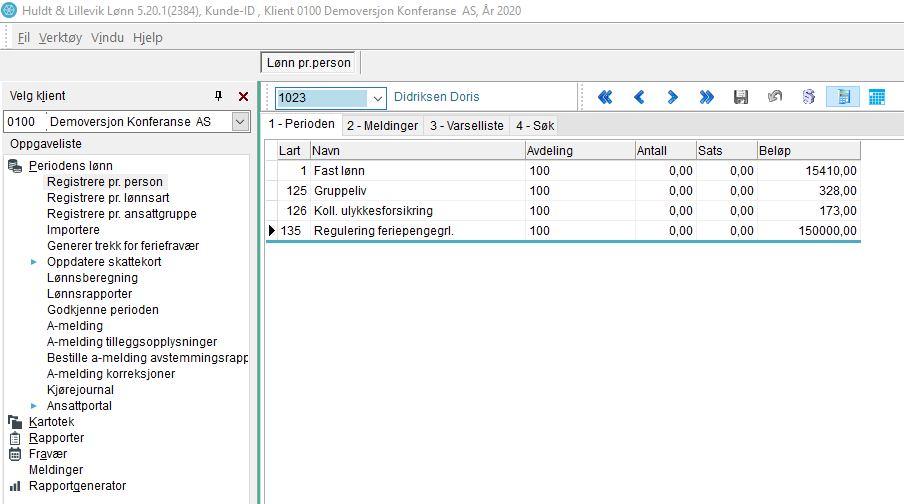The width and height of the screenshot is (904, 504).
Task: Go to next employee record
Action: 673,97
